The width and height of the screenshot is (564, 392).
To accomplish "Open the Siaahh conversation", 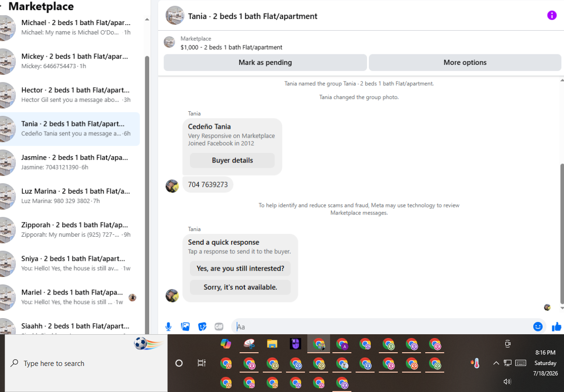I will pyautogui.click(x=70, y=327).
